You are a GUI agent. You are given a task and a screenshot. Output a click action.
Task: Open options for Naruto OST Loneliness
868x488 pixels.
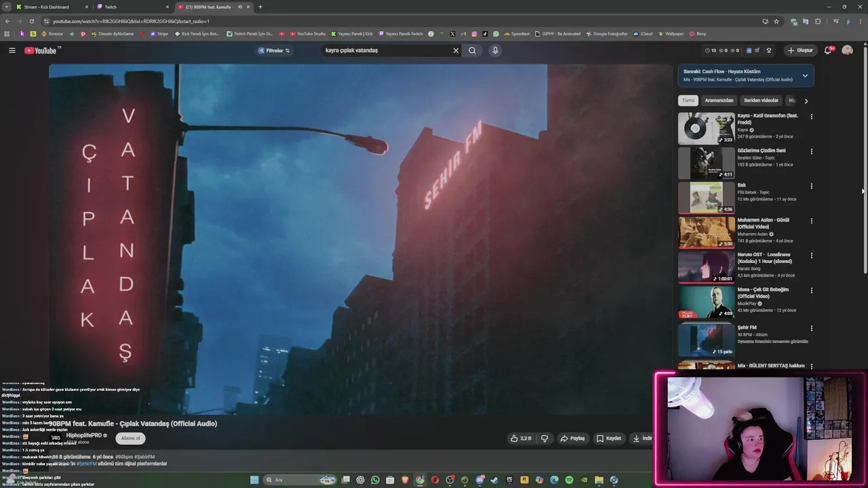811,256
